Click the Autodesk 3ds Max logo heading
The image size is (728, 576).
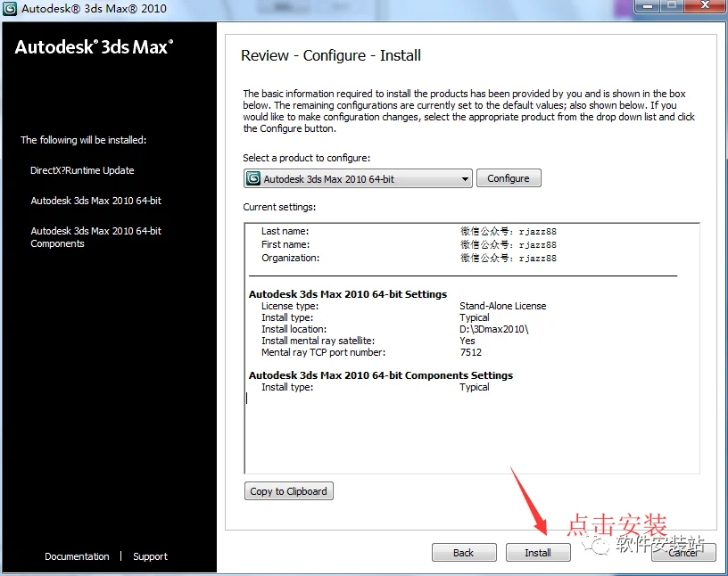pos(95,47)
